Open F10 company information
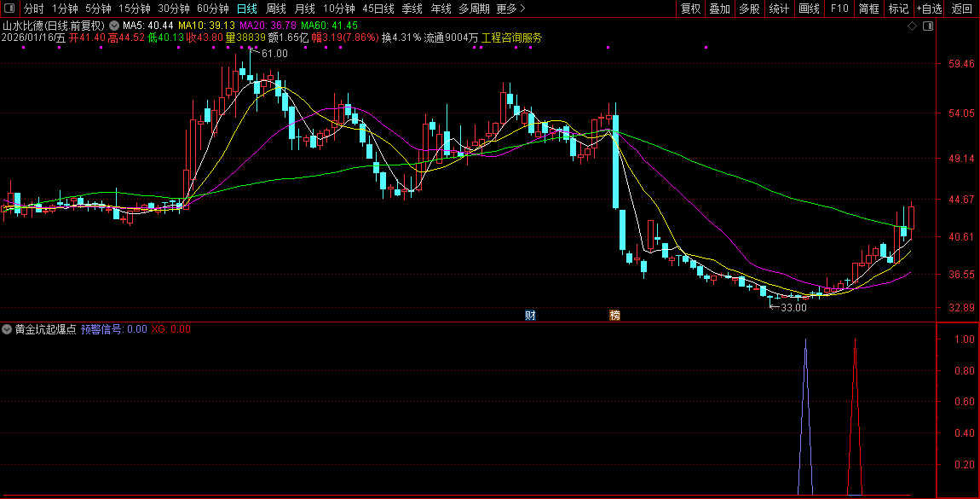The height and width of the screenshot is (499, 980). (x=839, y=9)
